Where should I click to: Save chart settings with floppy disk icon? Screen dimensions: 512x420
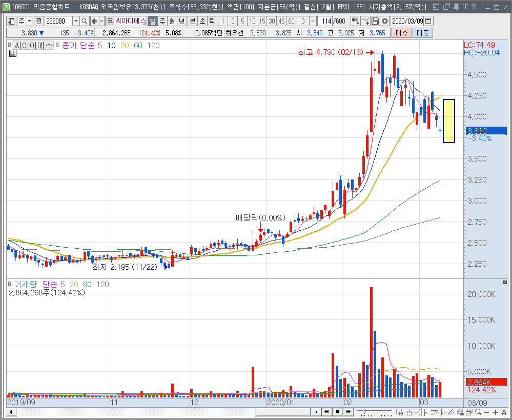pos(375,21)
